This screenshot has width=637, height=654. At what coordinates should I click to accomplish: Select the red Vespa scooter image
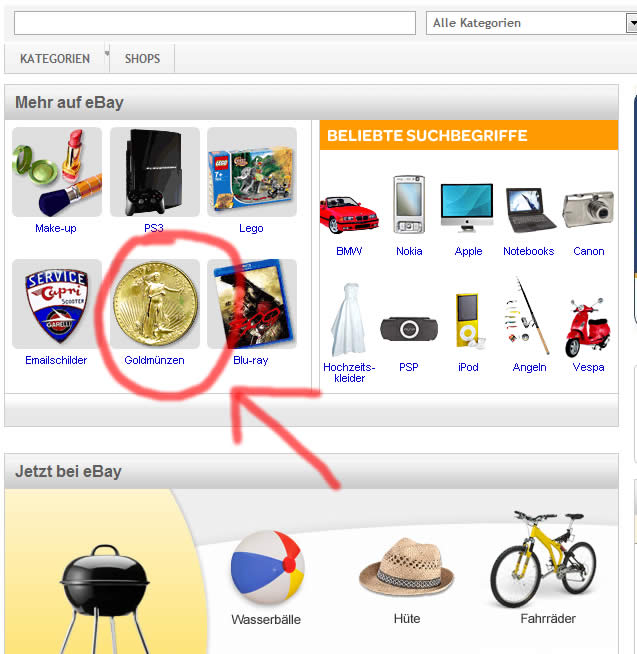[588, 327]
